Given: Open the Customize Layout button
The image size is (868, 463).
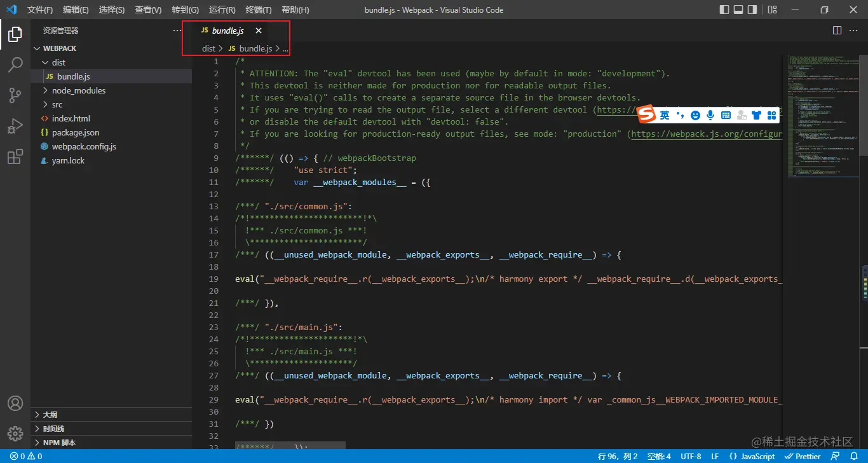Looking at the screenshot, I should click(772, 10).
